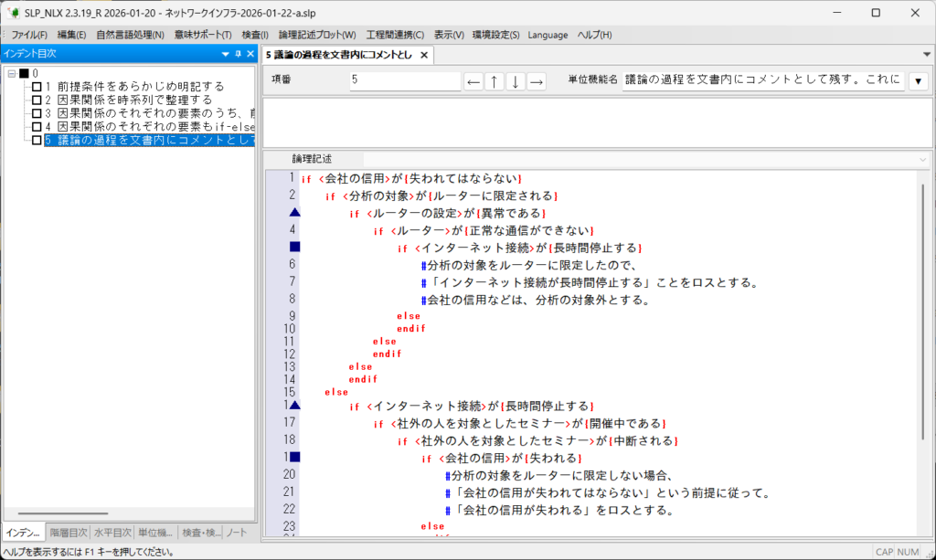This screenshot has height=560, width=936.
Task: Check the box next to tree item 4
Action: click(37, 126)
